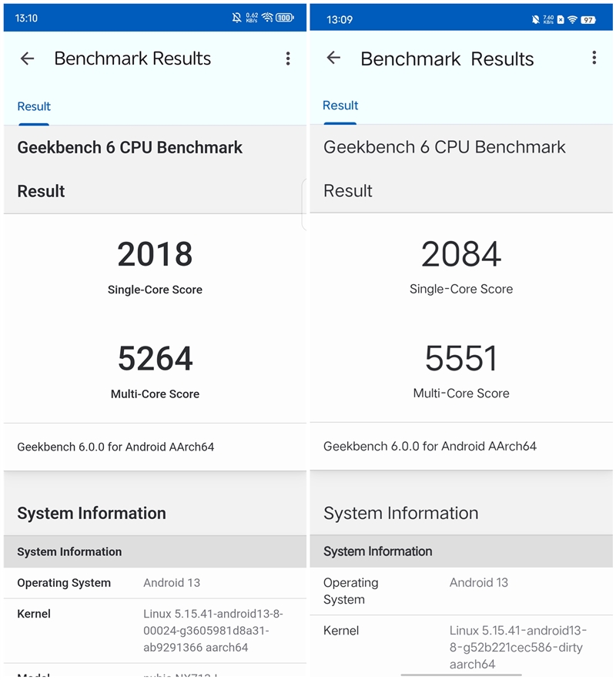The image size is (616, 680).
Task: Open the three-dot overflow menu on left screen
Action: pos(288,59)
